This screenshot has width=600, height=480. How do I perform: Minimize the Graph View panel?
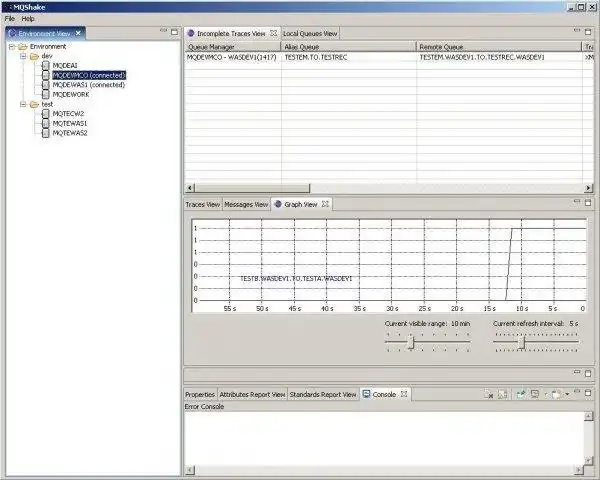pos(577,201)
